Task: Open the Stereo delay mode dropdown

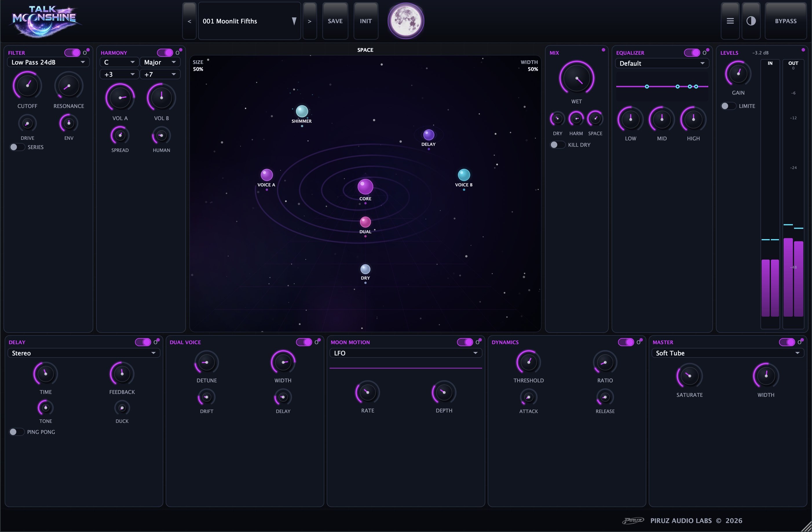Action: [x=84, y=353]
